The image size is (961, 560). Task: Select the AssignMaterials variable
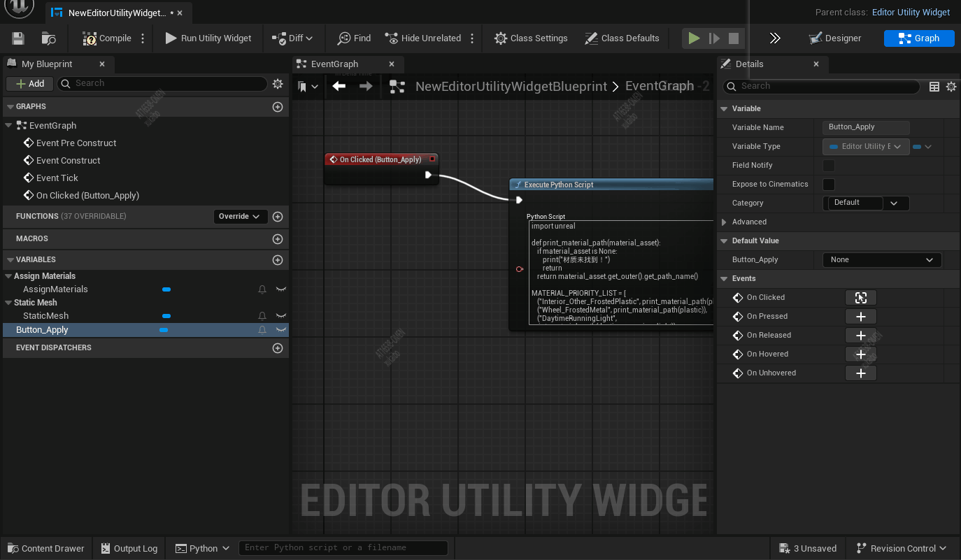coord(55,289)
